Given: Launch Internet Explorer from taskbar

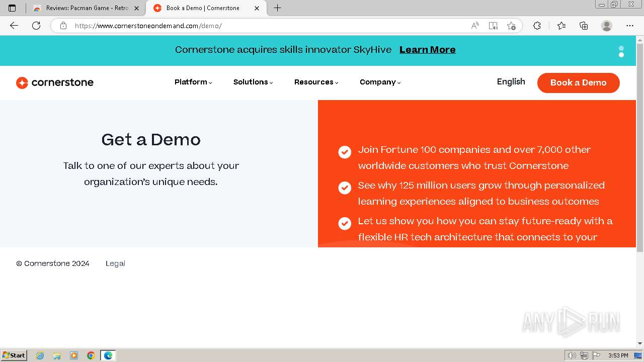Looking at the screenshot, I should tap(40, 355).
